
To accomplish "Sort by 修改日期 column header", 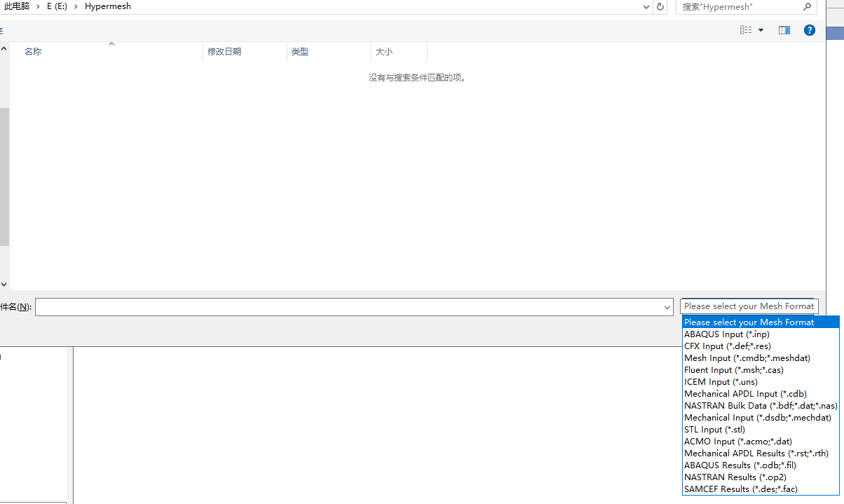I will pyautogui.click(x=245, y=52).
